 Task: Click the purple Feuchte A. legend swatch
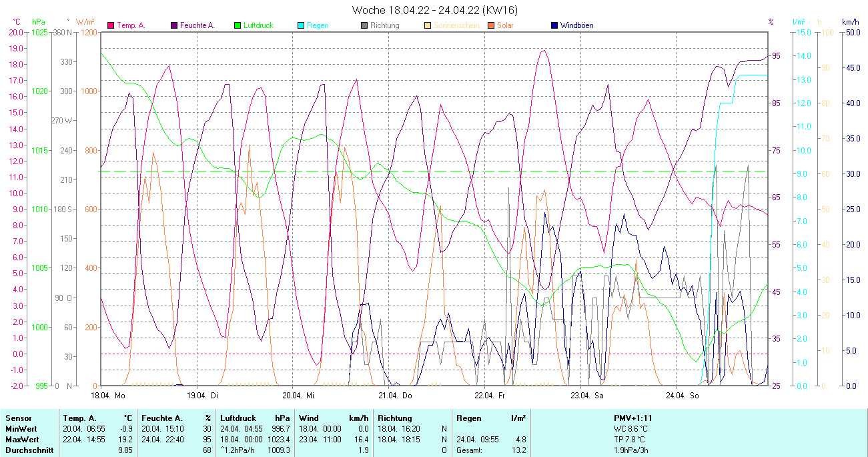[x=174, y=25]
